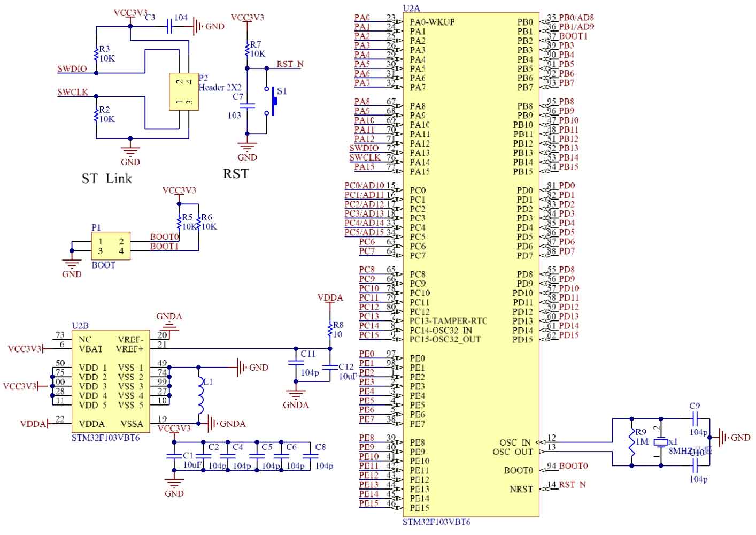Viewport: 756px width, 535px height.
Task: Select the U2B power block body
Action: point(111,381)
